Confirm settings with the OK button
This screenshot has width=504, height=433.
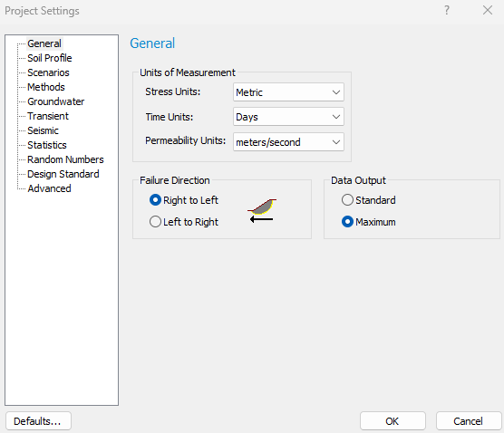coord(393,421)
